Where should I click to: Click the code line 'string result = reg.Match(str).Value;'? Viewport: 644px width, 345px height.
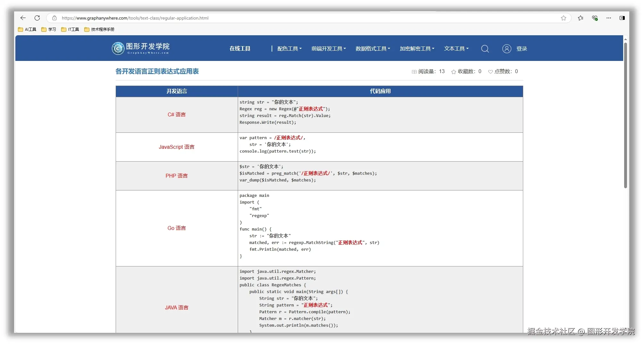285,116
